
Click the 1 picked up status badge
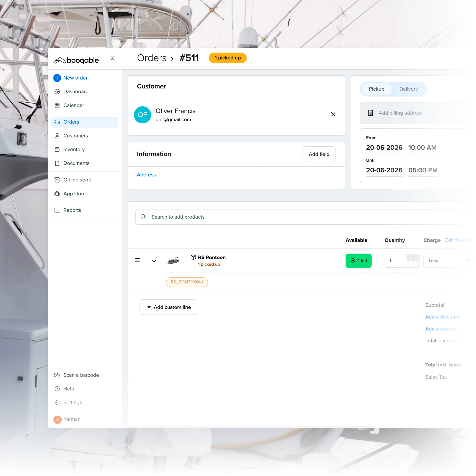click(228, 58)
